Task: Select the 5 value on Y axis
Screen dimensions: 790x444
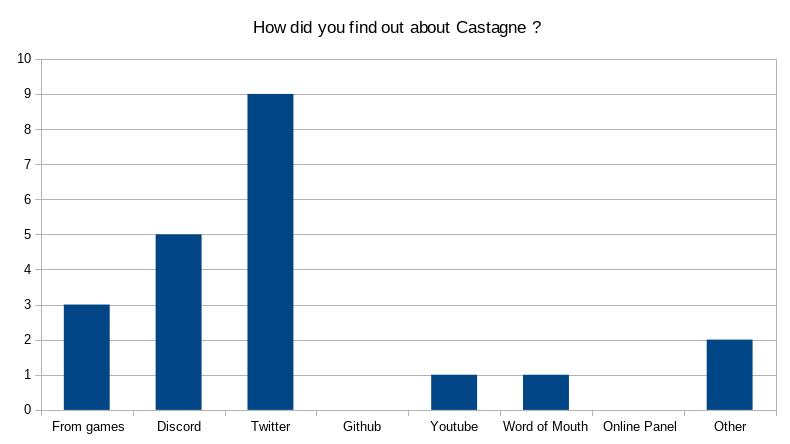Action: coord(27,234)
